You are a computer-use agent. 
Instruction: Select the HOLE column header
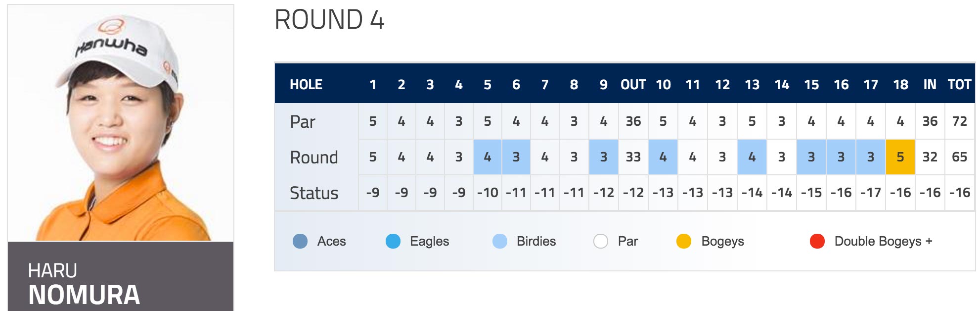tap(306, 85)
